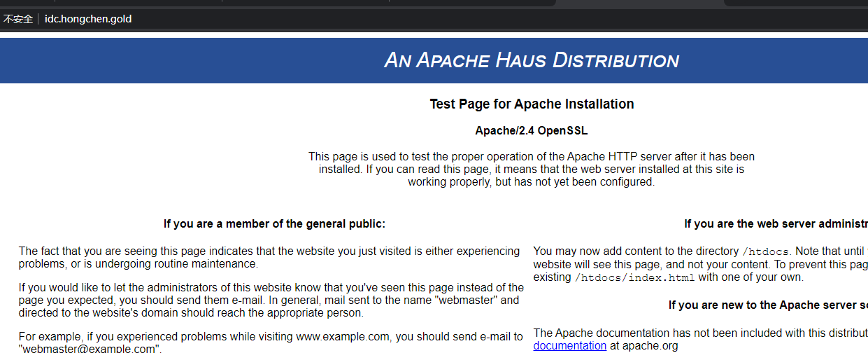Open the documentation link at apache.org
The height and width of the screenshot is (353, 868).
pyautogui.click(x=570, y=345)
